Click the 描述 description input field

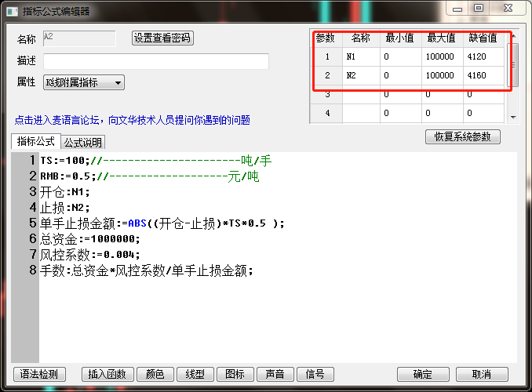pos(155,61)
